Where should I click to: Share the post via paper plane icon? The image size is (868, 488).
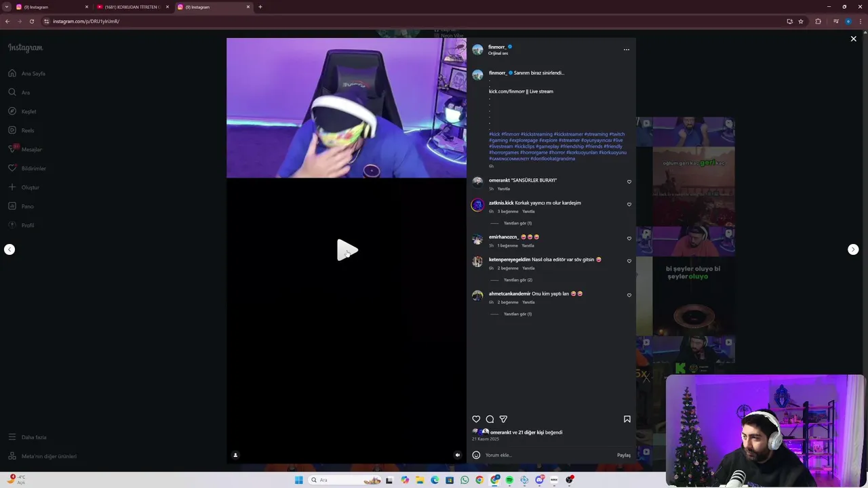tap(503, 419)
